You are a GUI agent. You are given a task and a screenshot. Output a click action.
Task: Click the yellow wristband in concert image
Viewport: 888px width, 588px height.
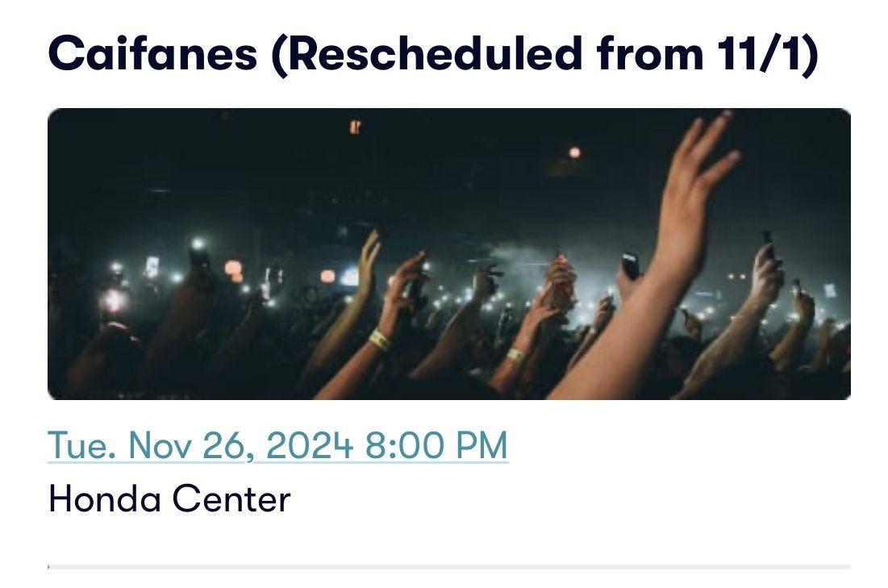pos(380,340)
